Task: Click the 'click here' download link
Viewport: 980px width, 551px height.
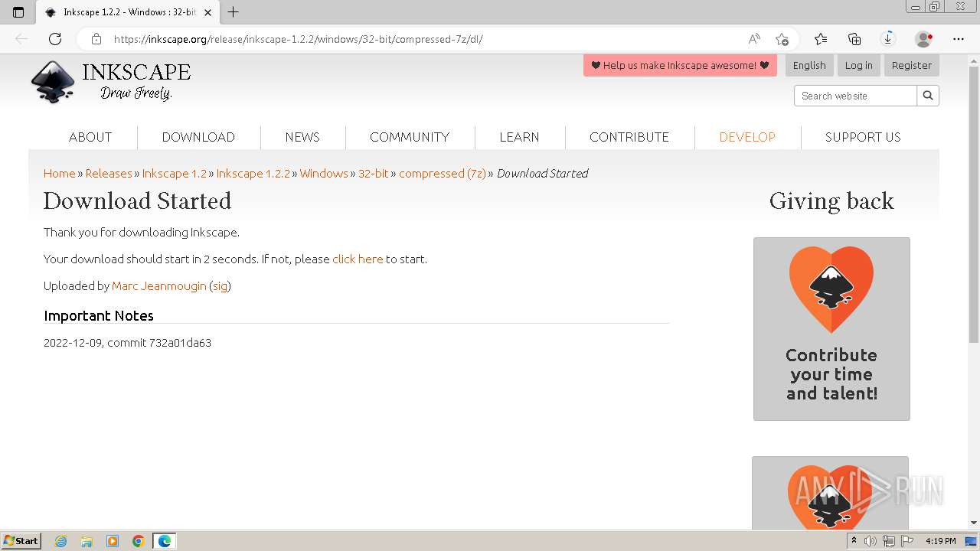Action: [358, 259]
